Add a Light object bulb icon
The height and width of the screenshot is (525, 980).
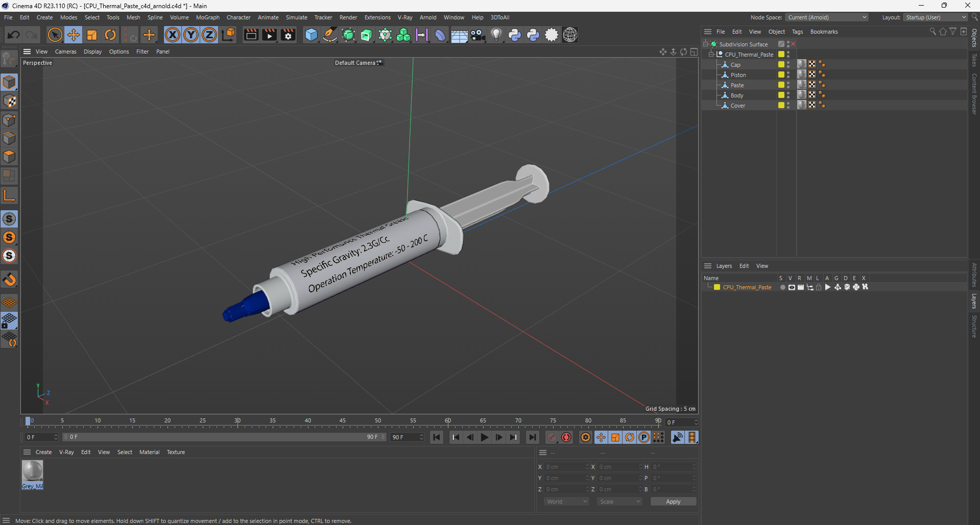pyautogui.click(x=496, y=35)
